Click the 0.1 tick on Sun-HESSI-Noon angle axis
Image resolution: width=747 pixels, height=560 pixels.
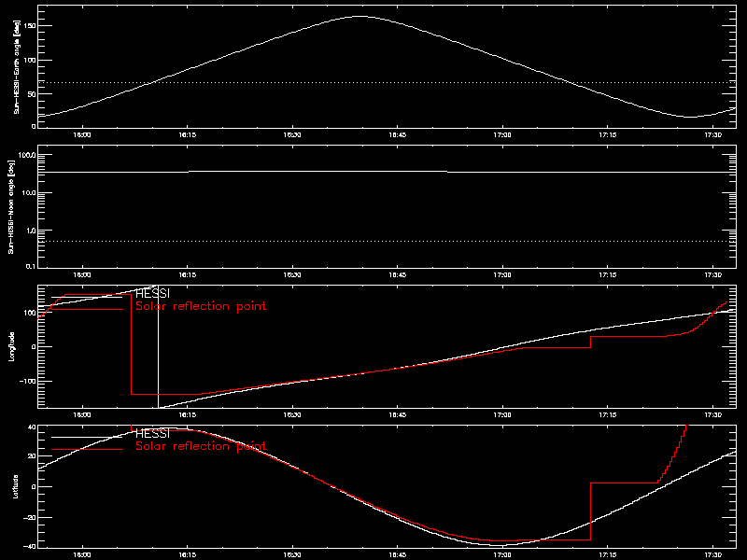(x=30, y=266)
